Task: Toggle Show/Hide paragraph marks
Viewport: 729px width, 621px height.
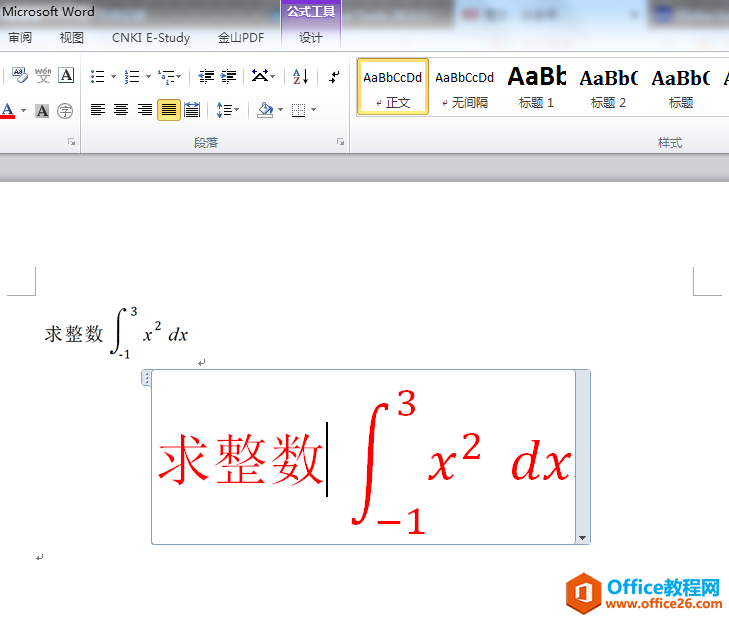Action: point(334,76)
